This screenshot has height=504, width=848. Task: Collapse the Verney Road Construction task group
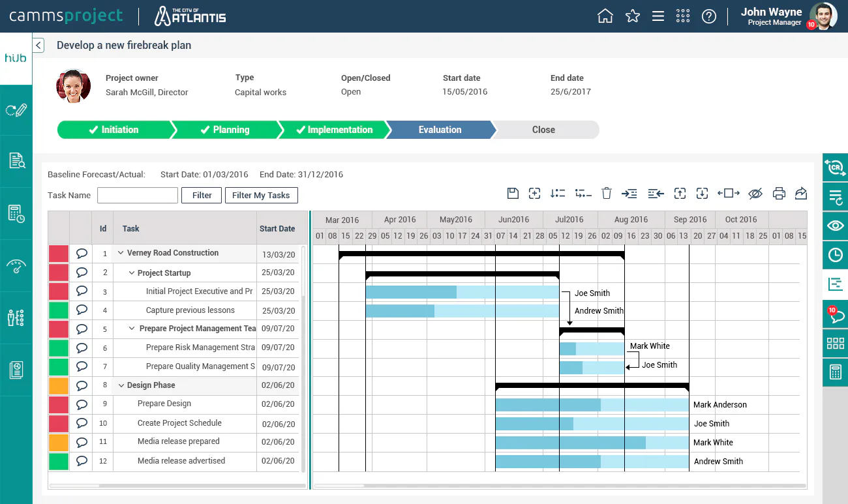pyautogui.click(x=121, y=253)
